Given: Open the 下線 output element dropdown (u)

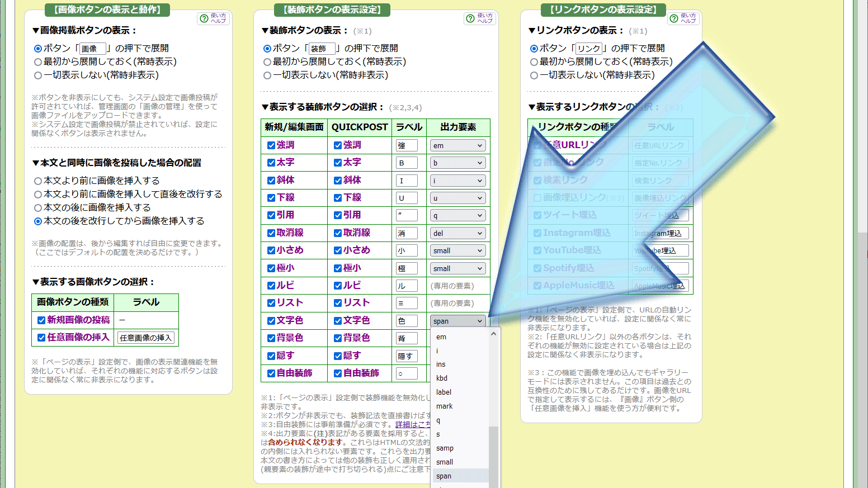Looking at the screenshot, I should pyautogui.click(x=458, y=198).
